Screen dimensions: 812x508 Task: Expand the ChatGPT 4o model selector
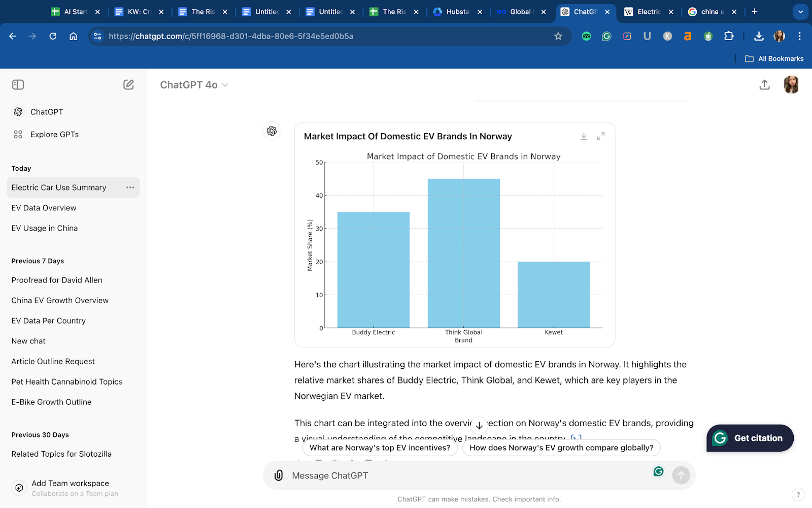(x=194, y=85)
